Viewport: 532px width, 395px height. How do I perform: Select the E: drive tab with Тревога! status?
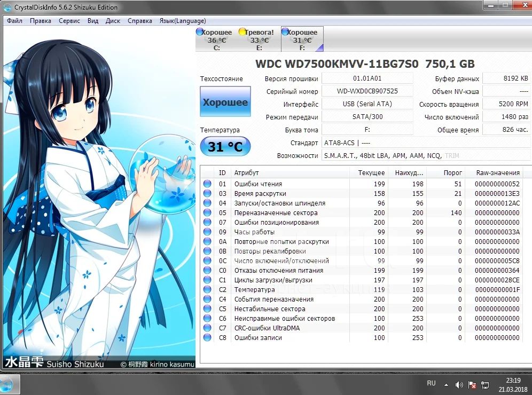(x=259, y=39)
